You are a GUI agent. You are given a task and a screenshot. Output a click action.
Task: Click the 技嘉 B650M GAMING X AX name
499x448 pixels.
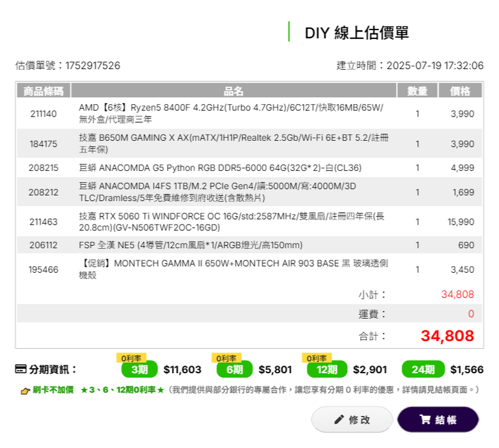[234, 143]
